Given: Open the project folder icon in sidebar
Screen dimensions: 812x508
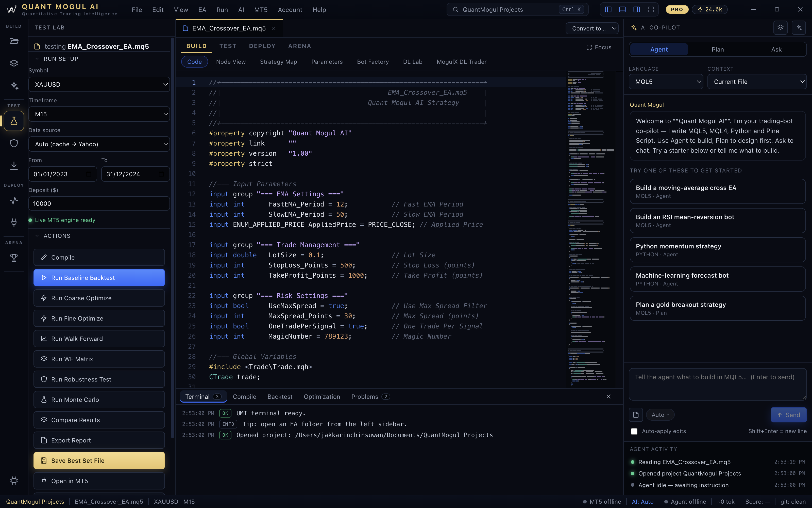Looking at the screenshot, I should (14, 41).
